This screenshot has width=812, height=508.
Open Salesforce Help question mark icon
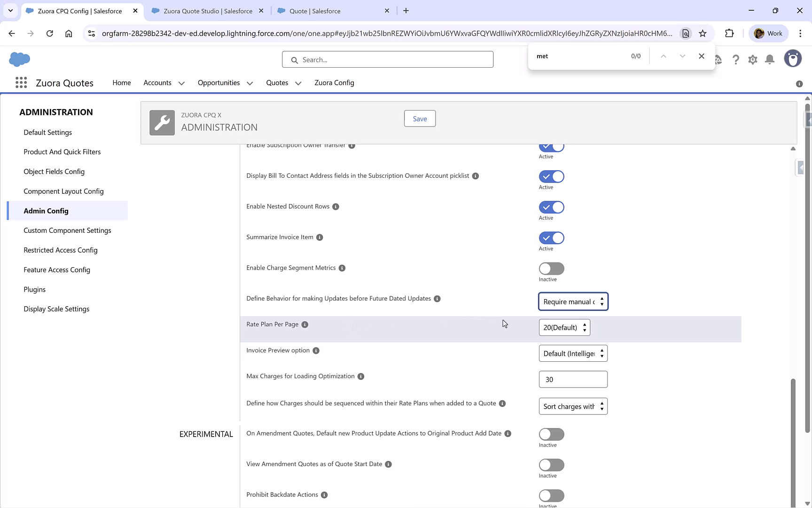pos(736,60)
